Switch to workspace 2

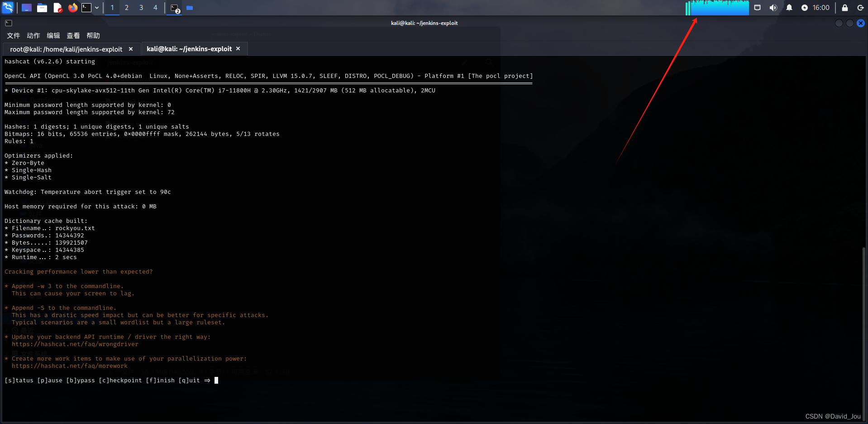pos(127,8)
